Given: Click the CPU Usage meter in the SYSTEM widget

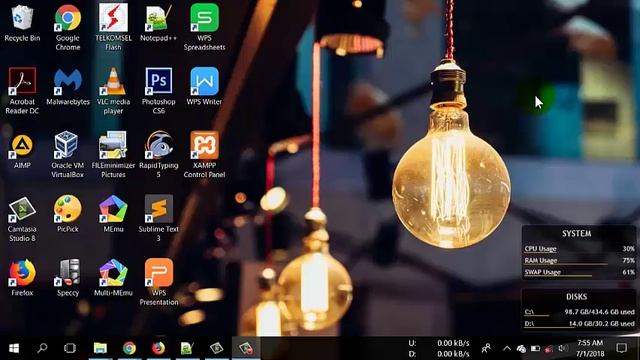Looking at the screenshot, I should coord(579,249).
